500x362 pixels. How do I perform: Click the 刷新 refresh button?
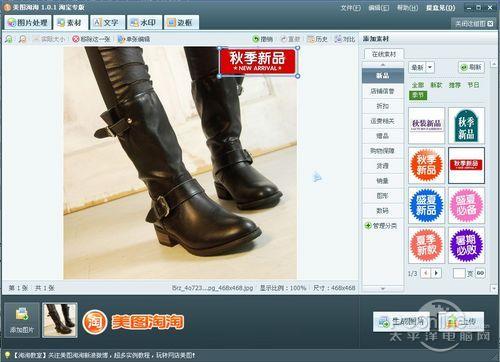pyautogui.click(x=471, y=67)
